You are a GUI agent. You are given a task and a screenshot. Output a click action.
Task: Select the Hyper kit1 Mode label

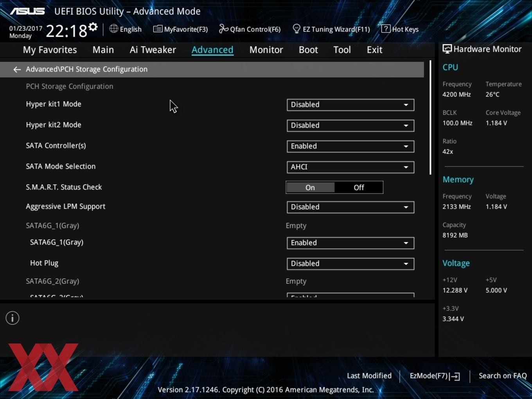pyautogui.click(x=54, y=104)
